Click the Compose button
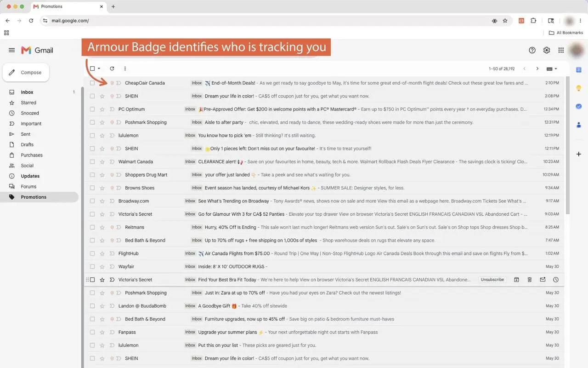This screenshot has height=368, width=588. coord(26,72)
